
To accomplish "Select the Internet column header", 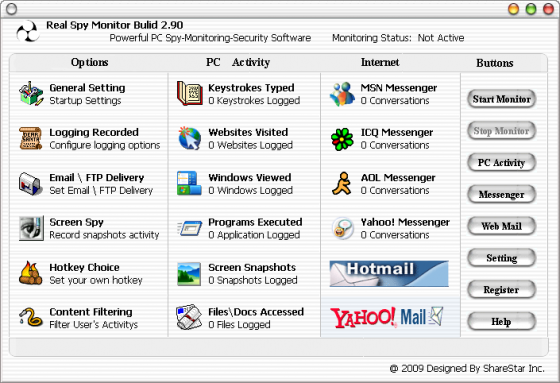I will pos(380,63).
